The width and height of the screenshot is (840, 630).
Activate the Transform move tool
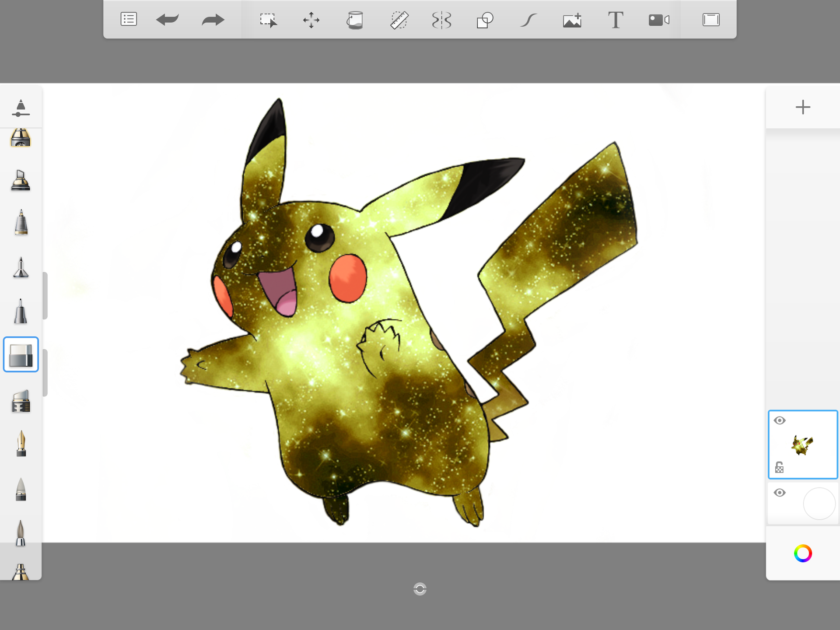311,20
